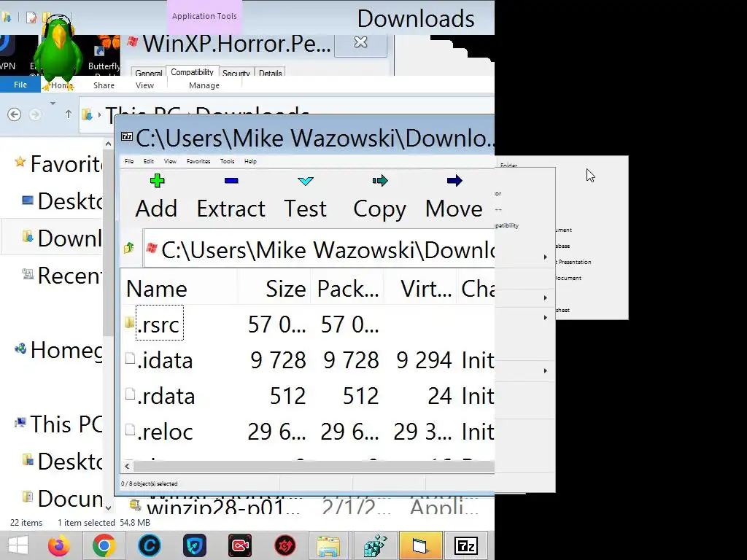
Task: Click the 0 / 8 object(s) selected status
Action: (149, 483)
